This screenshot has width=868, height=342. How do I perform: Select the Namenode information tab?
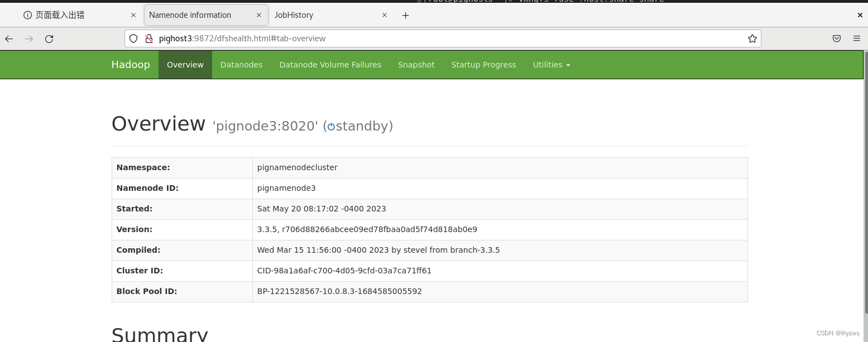tap(206, 15)
